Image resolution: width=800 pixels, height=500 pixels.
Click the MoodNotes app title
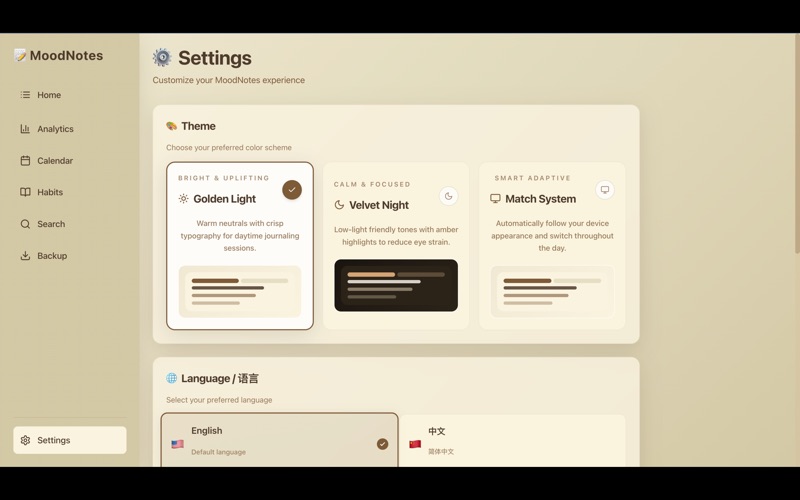point(66,55)
